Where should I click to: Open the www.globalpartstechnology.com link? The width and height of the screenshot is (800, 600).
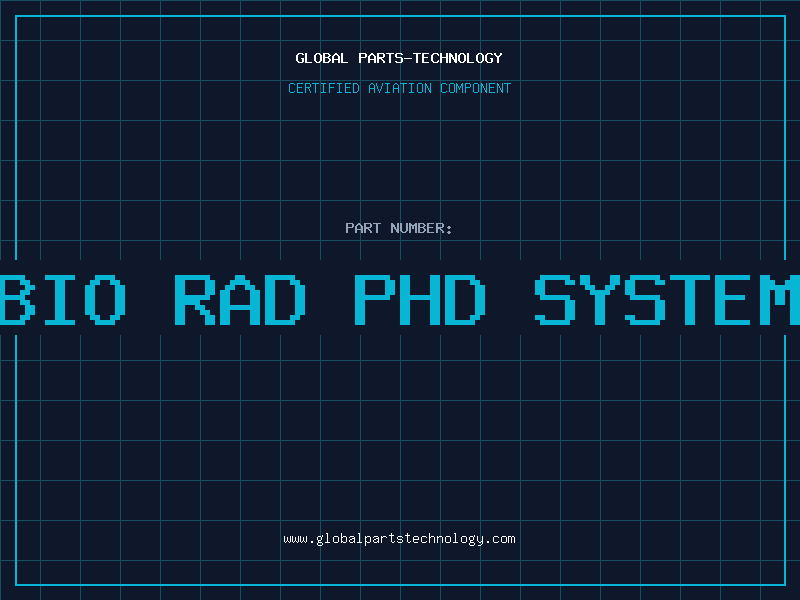(399, 539)
